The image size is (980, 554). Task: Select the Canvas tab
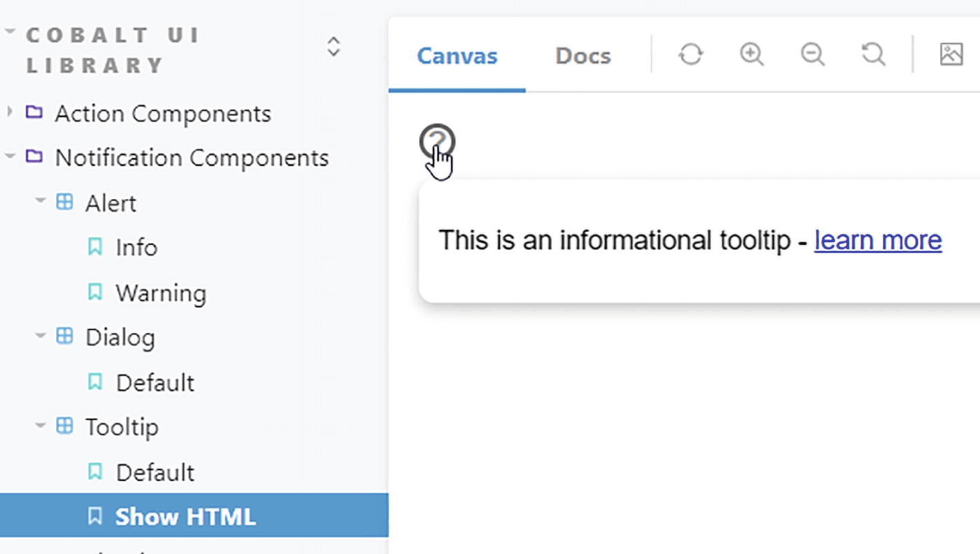point(457,56)
